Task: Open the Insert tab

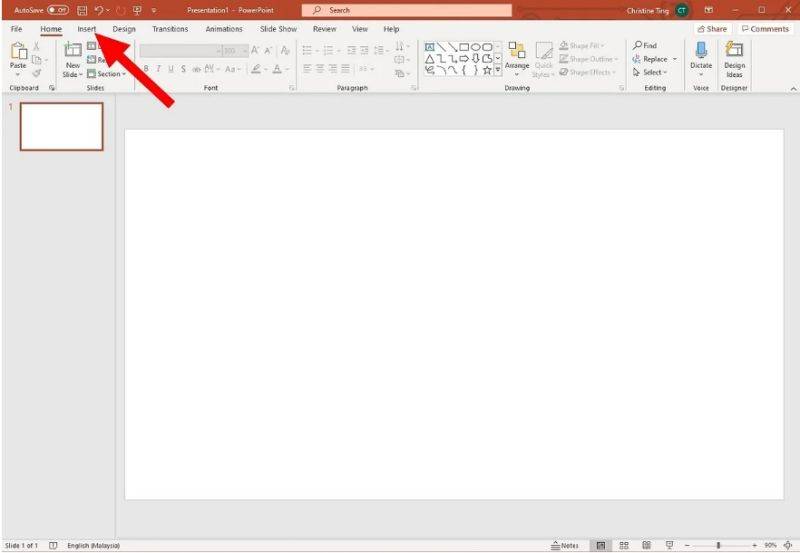Action: [x=87, y=29]
